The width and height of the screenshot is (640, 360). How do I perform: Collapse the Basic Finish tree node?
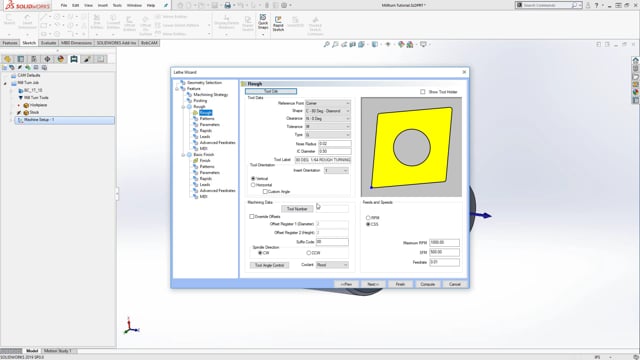click(x=184, y=155)
